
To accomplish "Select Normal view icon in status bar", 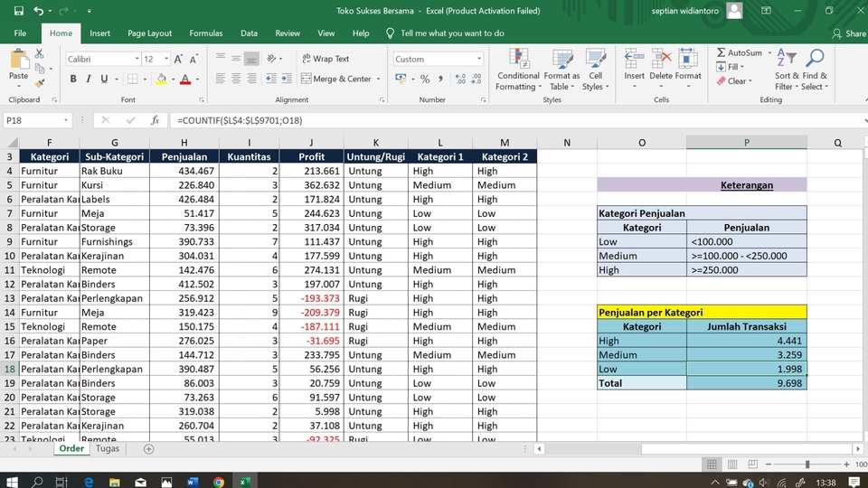I will (712, 465).
